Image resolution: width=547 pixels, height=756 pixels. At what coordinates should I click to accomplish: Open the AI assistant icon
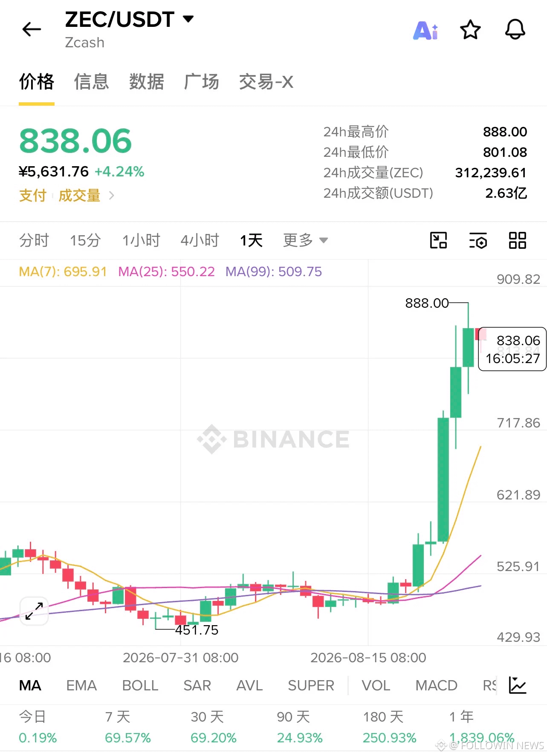(x=425, y=30)
